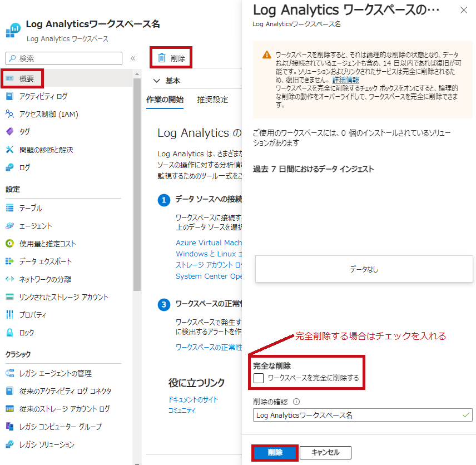This screenshot has width=476, height=465.
Task: Click the アクセス制御 people icon
Action: (9, 114)
